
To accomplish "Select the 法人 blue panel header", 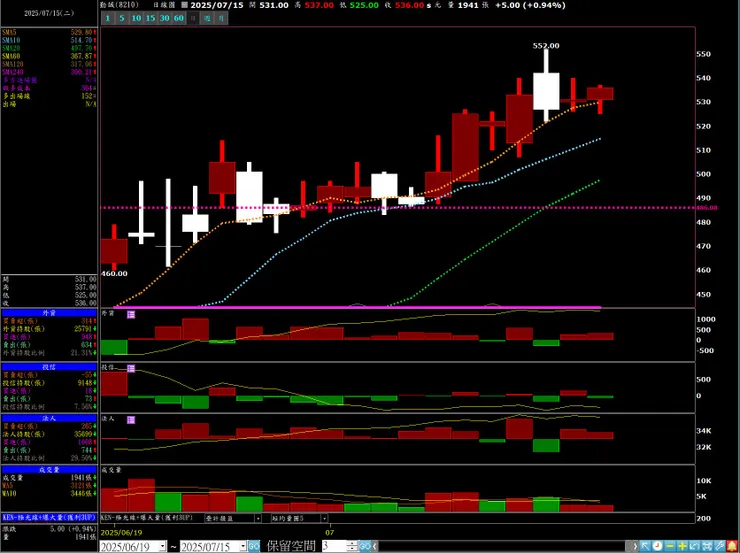I will (49, 418).
